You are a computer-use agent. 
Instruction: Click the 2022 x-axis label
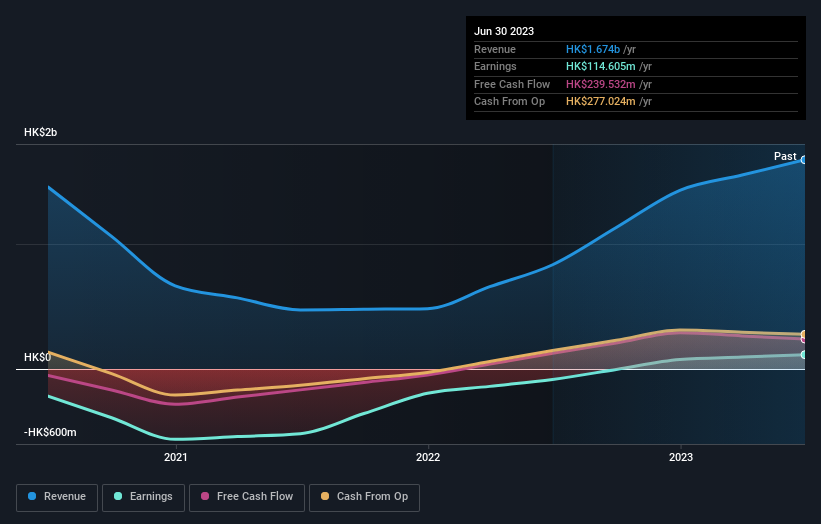[428, 458]
